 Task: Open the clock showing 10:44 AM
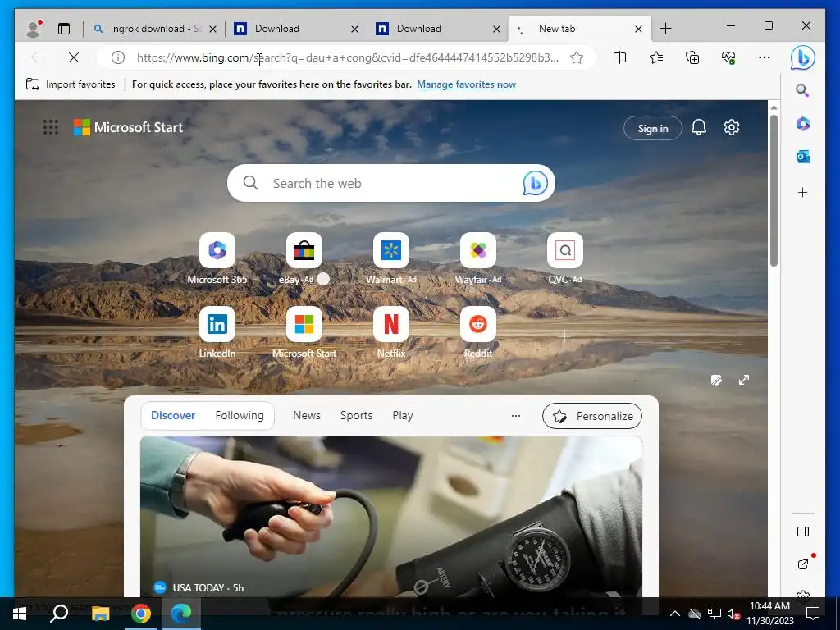click(x=769, y=614)
